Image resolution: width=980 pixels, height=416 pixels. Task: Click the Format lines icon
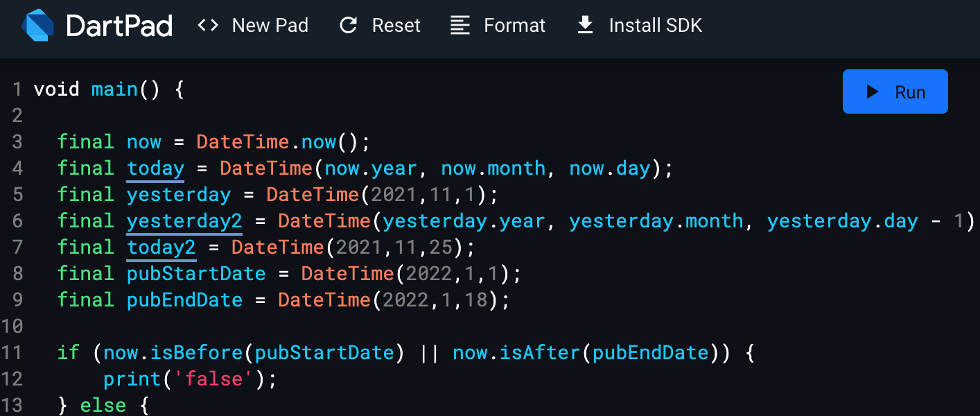460,26
